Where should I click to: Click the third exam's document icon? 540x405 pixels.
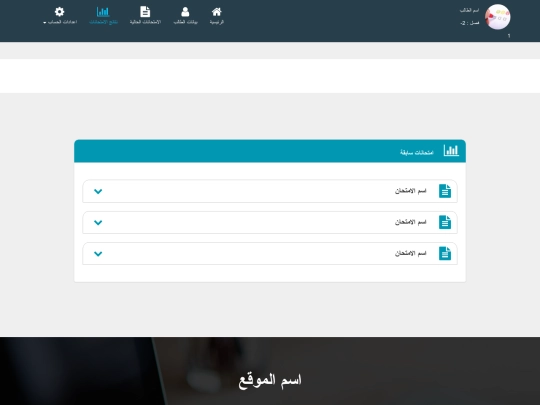445,253
